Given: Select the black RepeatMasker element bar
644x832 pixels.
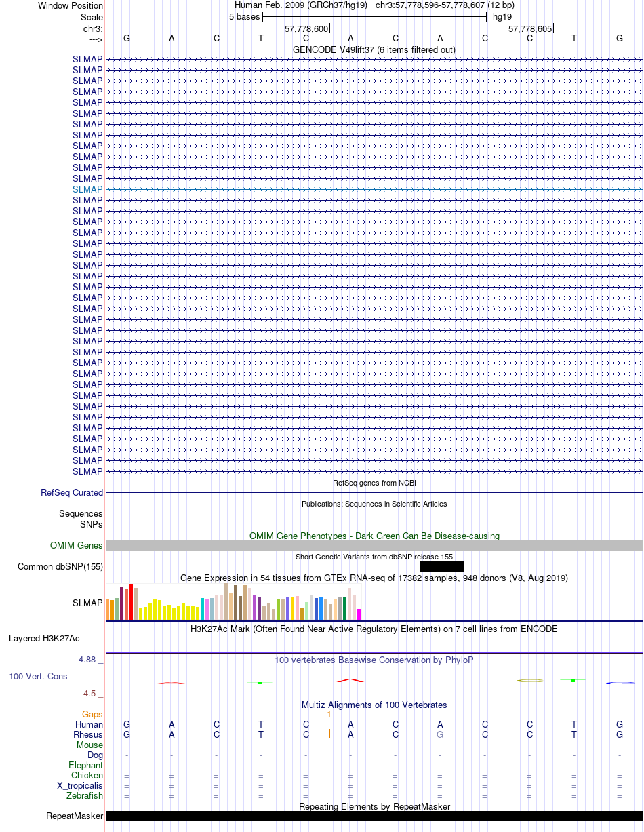Looking at the screenshot, I should pos(374,816).
